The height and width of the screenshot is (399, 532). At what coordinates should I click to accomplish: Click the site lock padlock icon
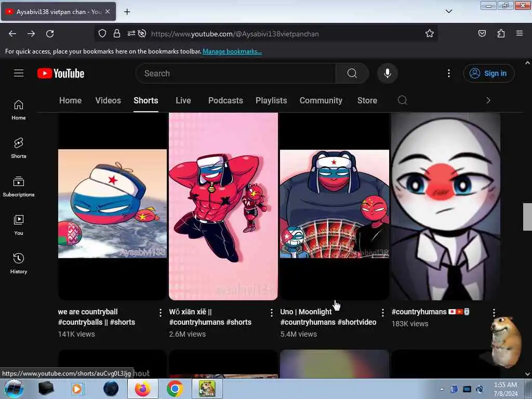pos(117,34)
